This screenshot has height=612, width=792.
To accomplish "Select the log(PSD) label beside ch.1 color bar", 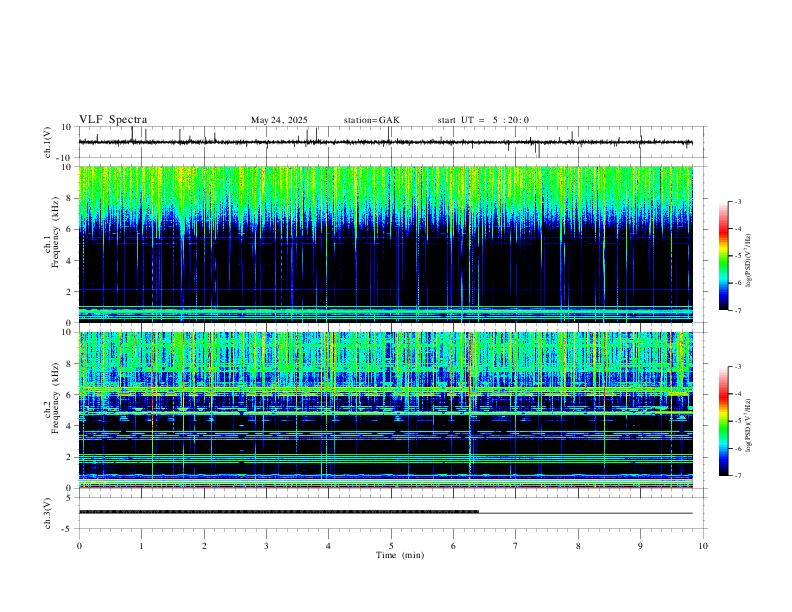I will pyautogui.click(x=749, y=260).
